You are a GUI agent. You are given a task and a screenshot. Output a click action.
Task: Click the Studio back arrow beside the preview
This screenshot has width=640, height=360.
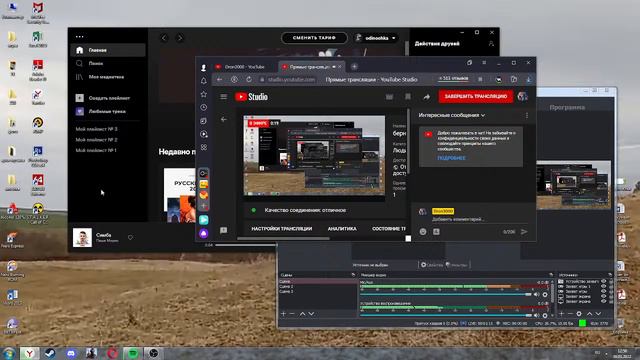(x=224, y=120)
